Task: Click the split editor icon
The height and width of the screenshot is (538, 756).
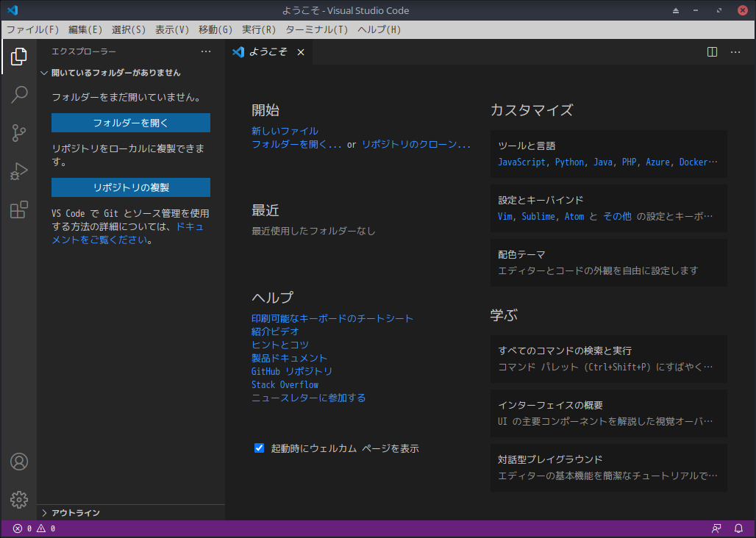Action: point(712,52)
